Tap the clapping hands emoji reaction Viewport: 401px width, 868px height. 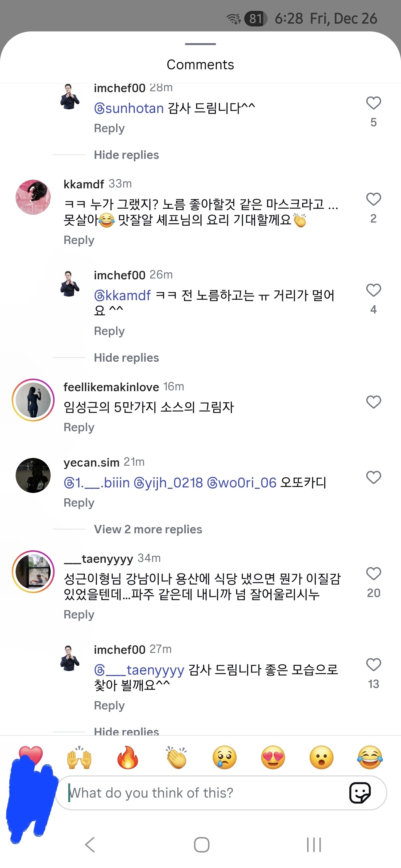pyautogui.click(x=176, y=758)
